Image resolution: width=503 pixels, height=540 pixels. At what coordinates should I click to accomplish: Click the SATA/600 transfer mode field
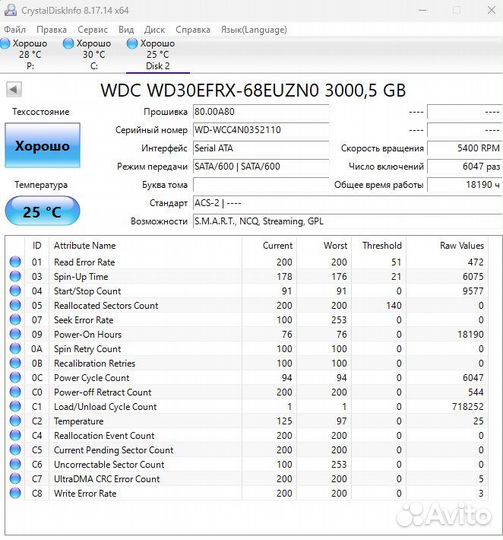click(261, 166)
